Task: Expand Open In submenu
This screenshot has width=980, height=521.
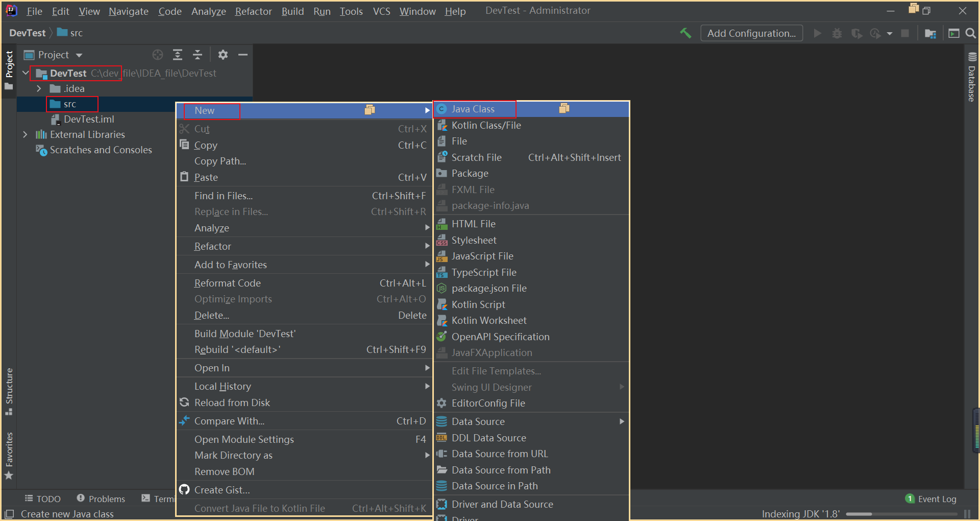Action: click(304, 368)
